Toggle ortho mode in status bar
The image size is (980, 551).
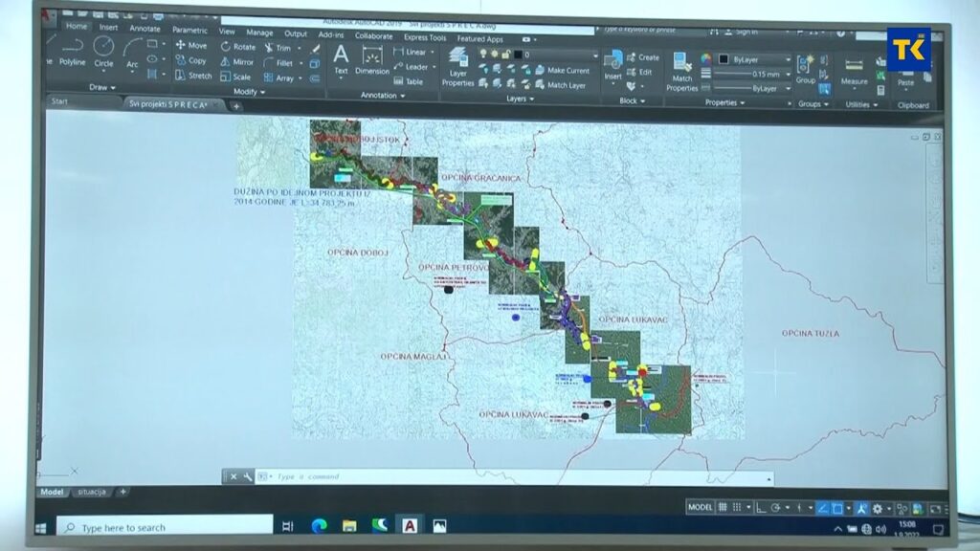point(760,507)
